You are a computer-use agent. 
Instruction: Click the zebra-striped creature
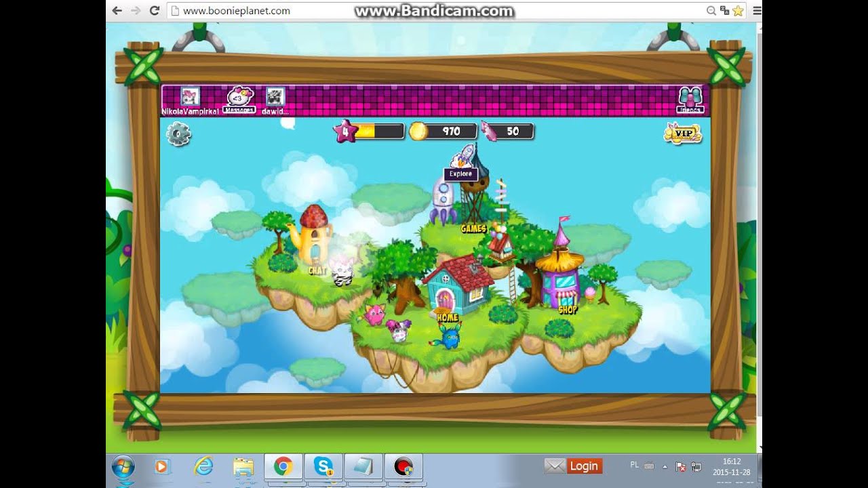(342, 271)
